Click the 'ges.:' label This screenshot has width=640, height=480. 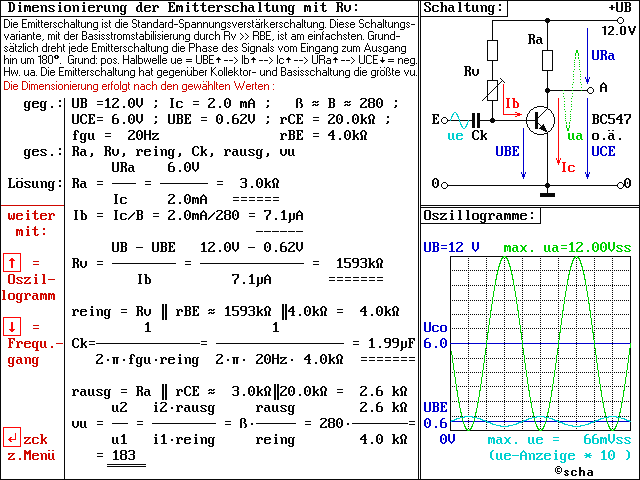point(43,151)
